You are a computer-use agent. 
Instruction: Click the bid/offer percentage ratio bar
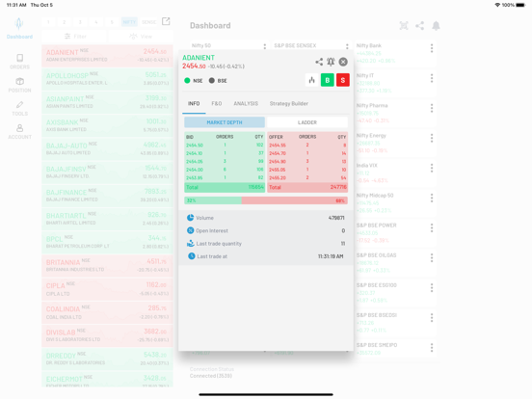pos(266,200)
